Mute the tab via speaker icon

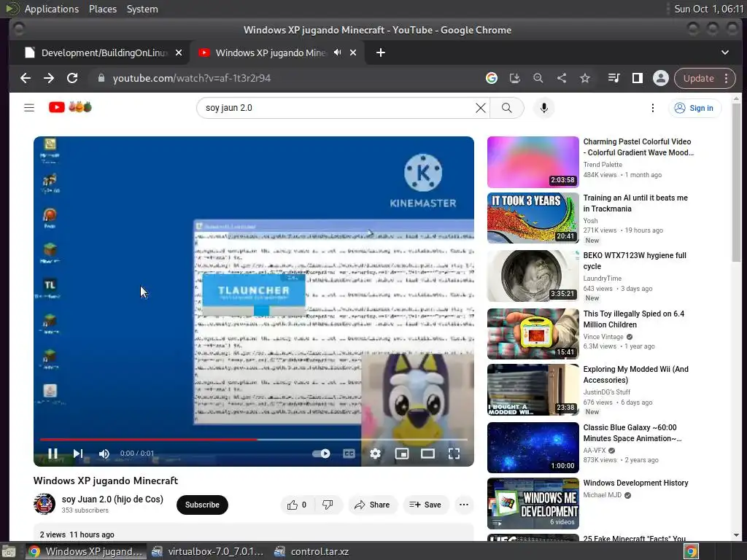(337, 52)
